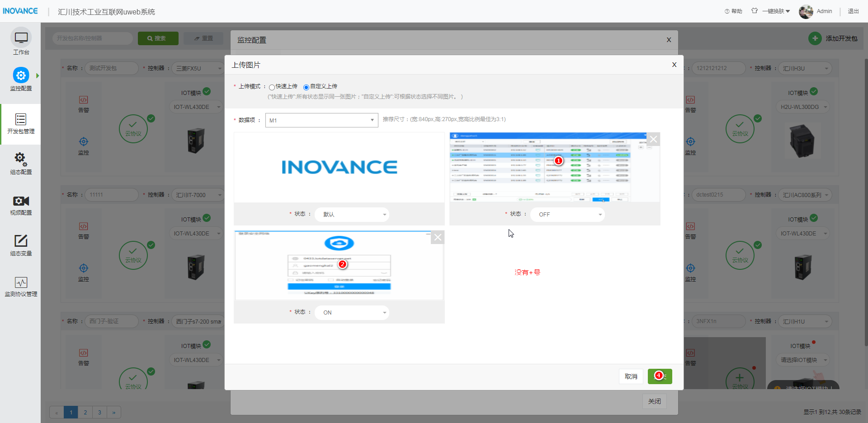Image resolution: width=868 pixels, height=423 pixels.
Task: Open the 默认 state dropdown
Action: 352,215
